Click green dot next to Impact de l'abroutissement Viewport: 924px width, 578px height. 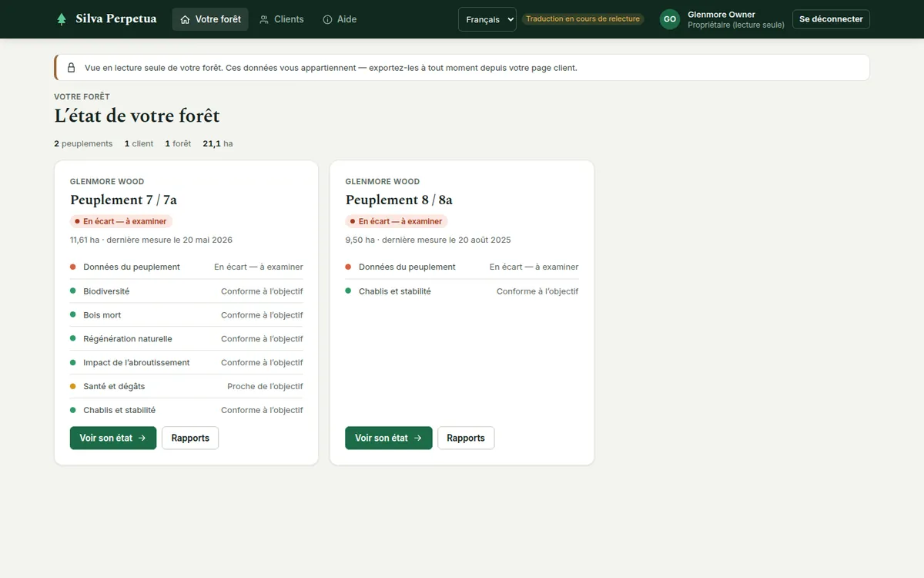coord(73,362)
